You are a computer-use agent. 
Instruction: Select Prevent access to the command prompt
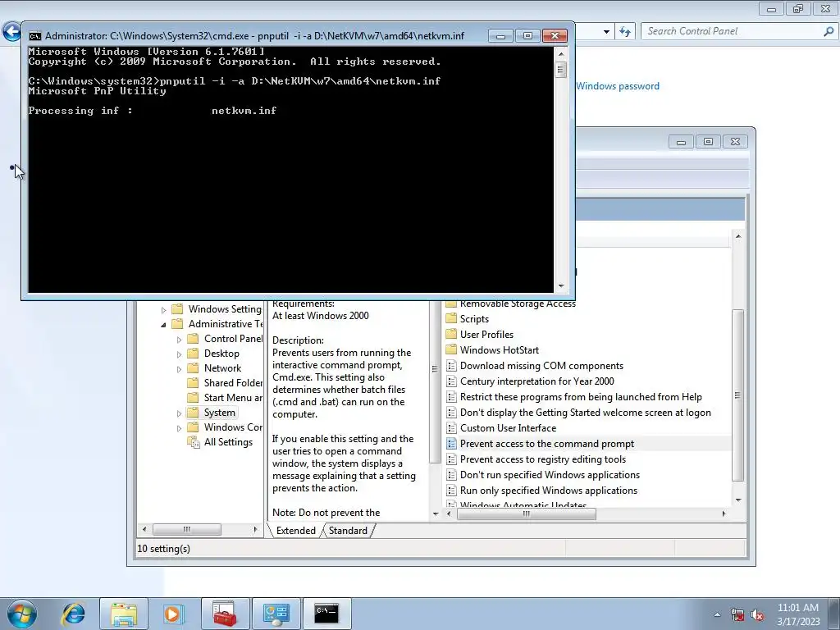pyautogui.click(x=547, y=444)
